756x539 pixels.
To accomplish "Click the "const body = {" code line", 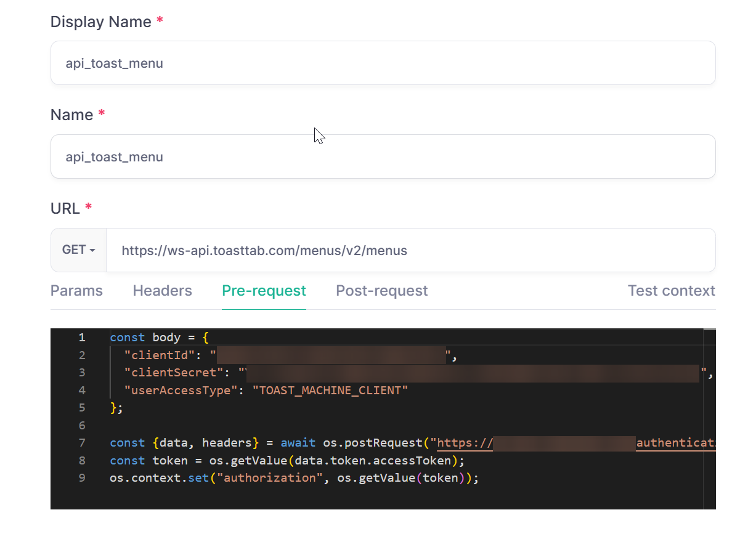I will pyautogui.click(x=159, y=338).
